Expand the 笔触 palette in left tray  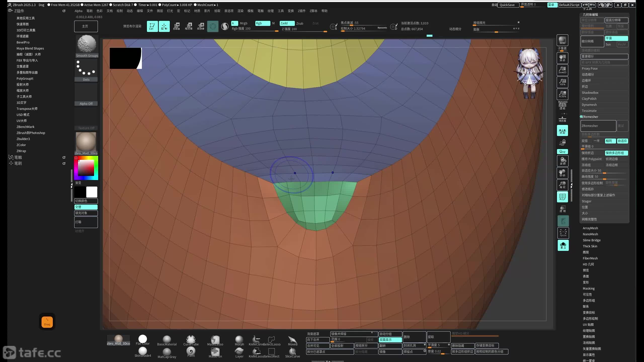coord(18,157)
